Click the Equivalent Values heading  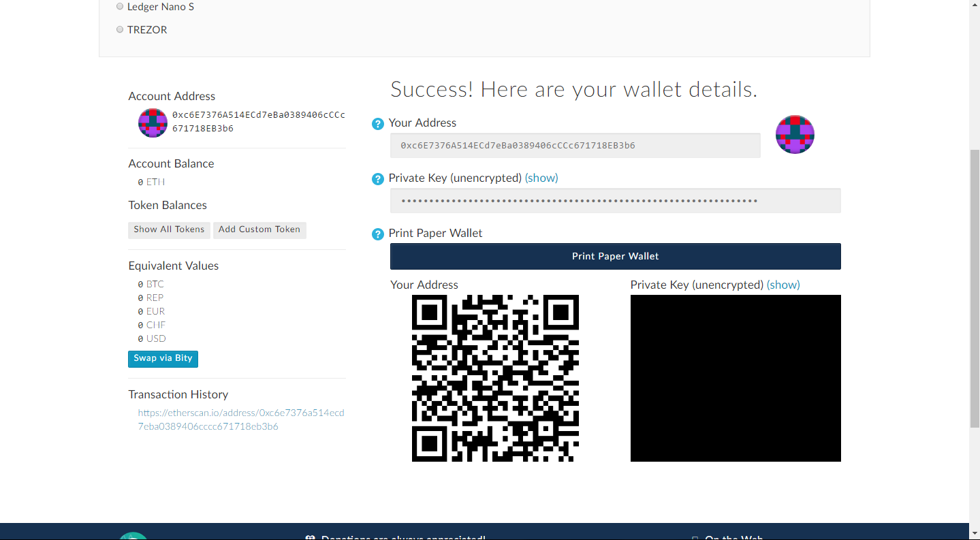[x=174, y=266]
